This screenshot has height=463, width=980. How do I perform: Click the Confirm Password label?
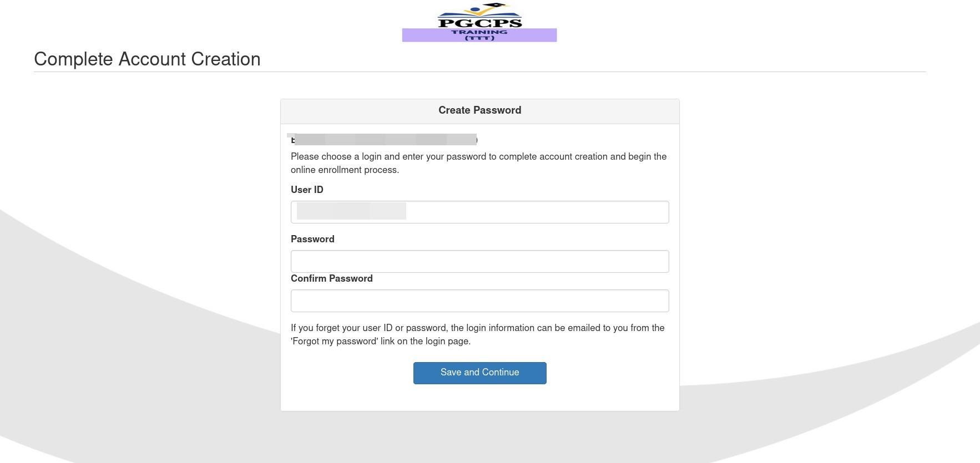[331, 278]
